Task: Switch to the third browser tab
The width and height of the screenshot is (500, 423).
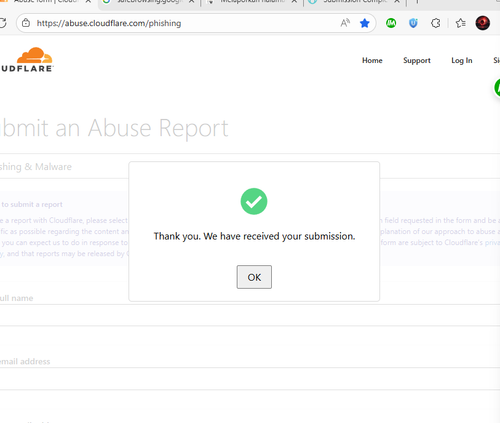Action: click(253, 2)
